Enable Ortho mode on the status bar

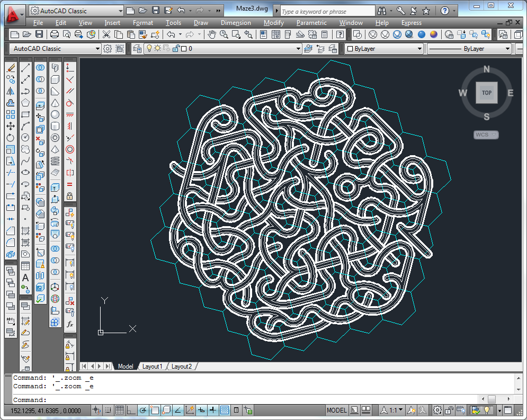click(130, 409)
